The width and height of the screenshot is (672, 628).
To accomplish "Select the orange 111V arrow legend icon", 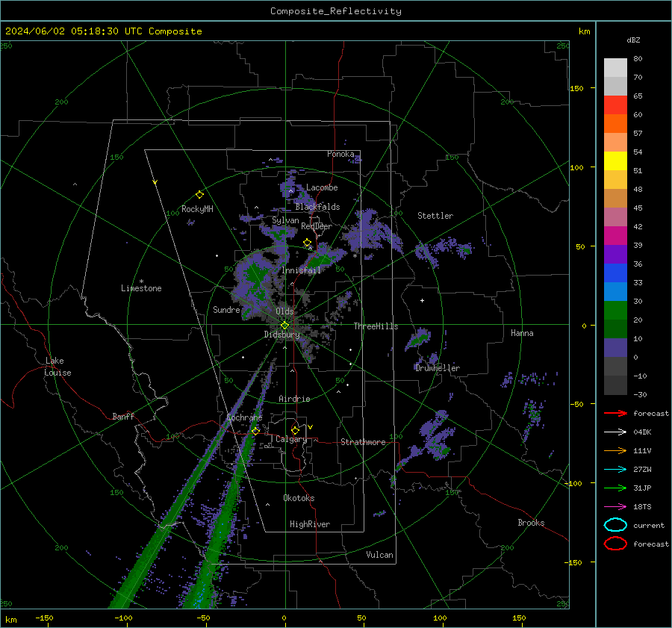I will coord(615,450).
